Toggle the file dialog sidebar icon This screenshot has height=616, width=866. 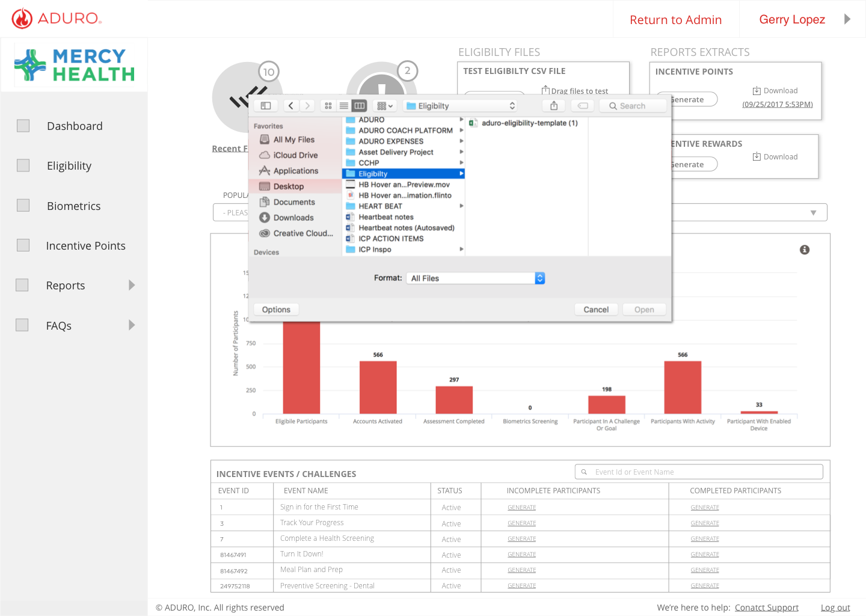pyautogui.click(x=266, y=106)
